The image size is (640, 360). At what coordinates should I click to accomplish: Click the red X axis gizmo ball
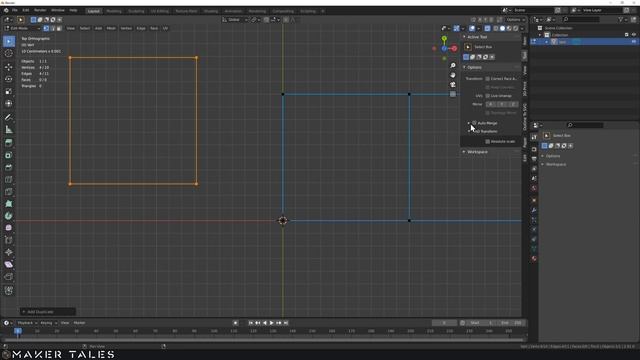point(454,49)
